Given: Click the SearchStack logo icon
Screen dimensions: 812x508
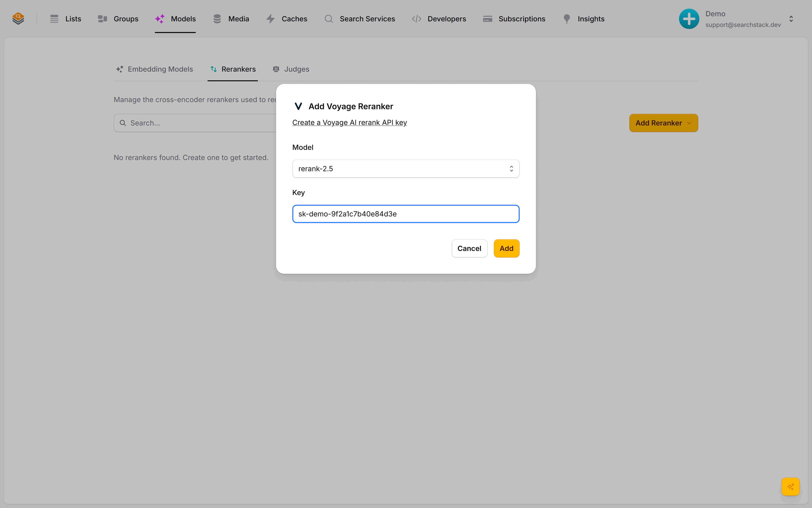Looking at the screenshot, I should pyautogui.click(x=18, y=19).
